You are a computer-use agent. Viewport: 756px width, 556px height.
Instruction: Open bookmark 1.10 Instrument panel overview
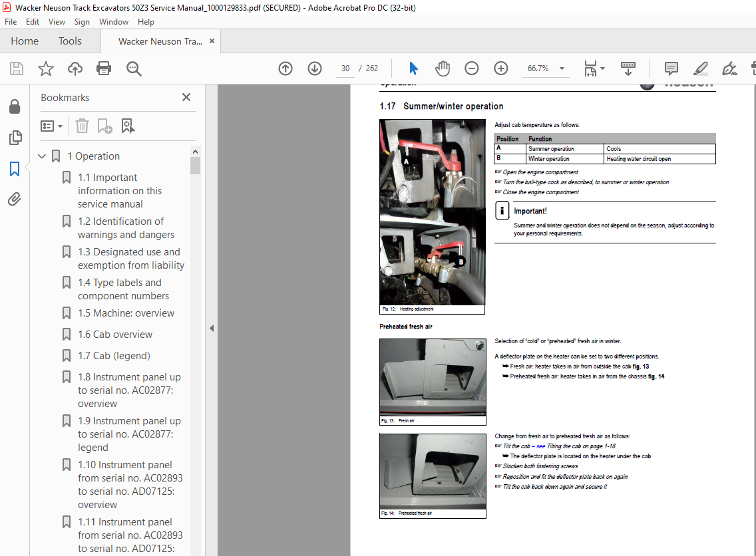pos(130,485)
